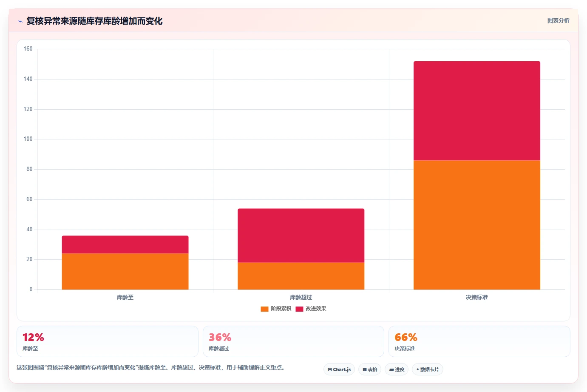
Task: Select the 进度 tag chip
Action: click(x=397, y=369)
